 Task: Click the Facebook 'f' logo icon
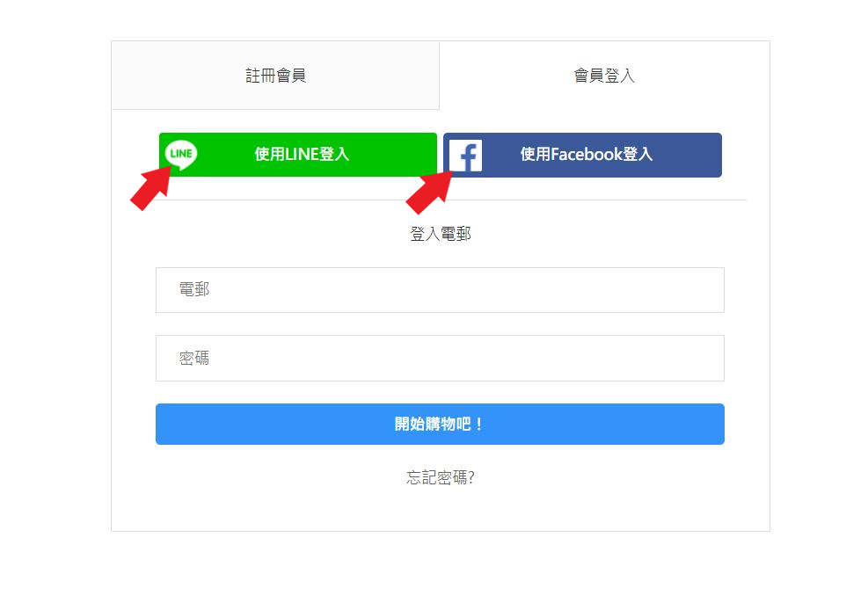(465, 156)
